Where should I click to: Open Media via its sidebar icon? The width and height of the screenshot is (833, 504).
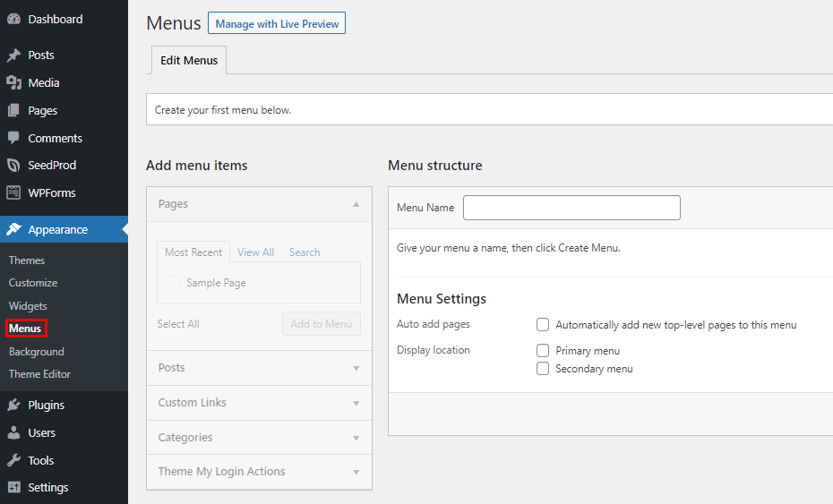coord(13,82)
